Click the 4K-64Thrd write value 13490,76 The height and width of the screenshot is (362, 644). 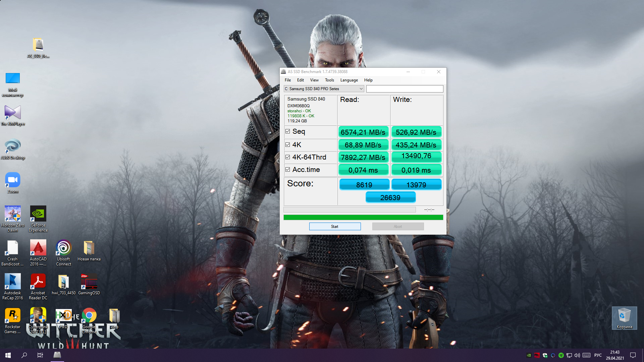click(416, 157)
